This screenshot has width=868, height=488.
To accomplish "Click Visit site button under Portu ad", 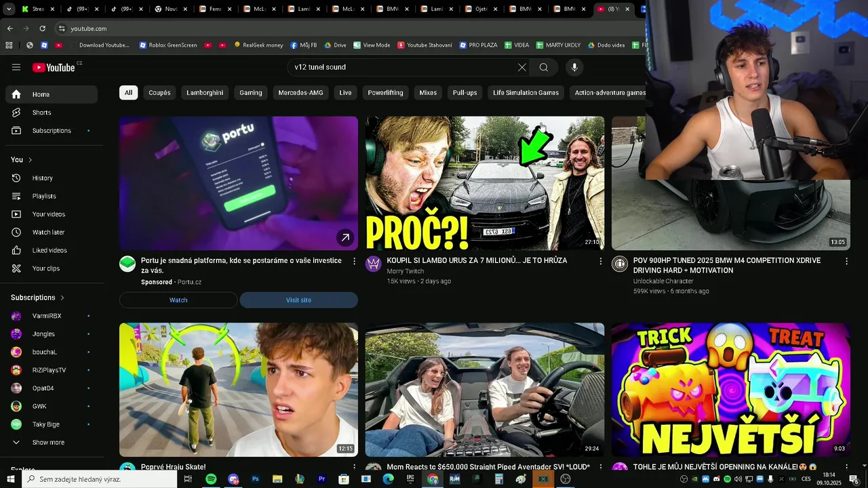I will (298, 300).
